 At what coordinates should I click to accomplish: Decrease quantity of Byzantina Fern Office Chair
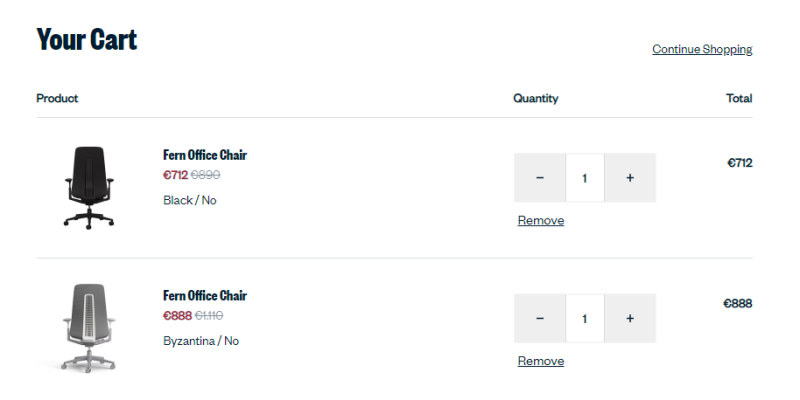[540, 318]
